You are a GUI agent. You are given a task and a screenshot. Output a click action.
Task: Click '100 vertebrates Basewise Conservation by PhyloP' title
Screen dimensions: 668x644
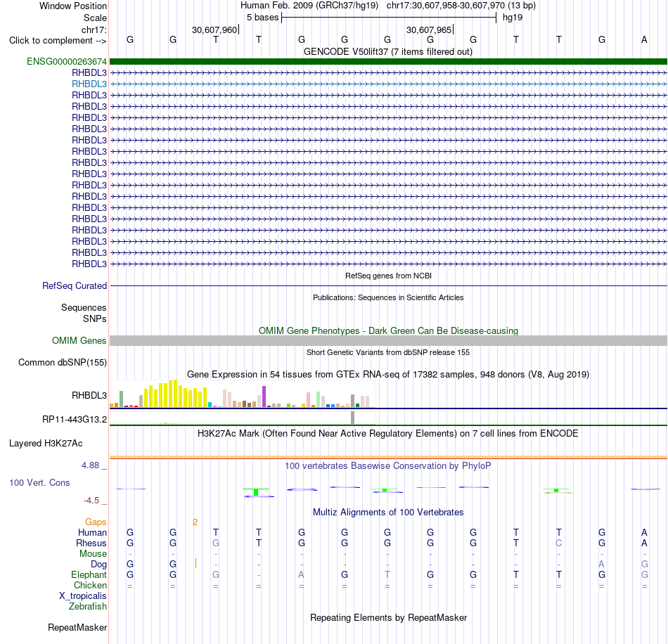(388, 466)
